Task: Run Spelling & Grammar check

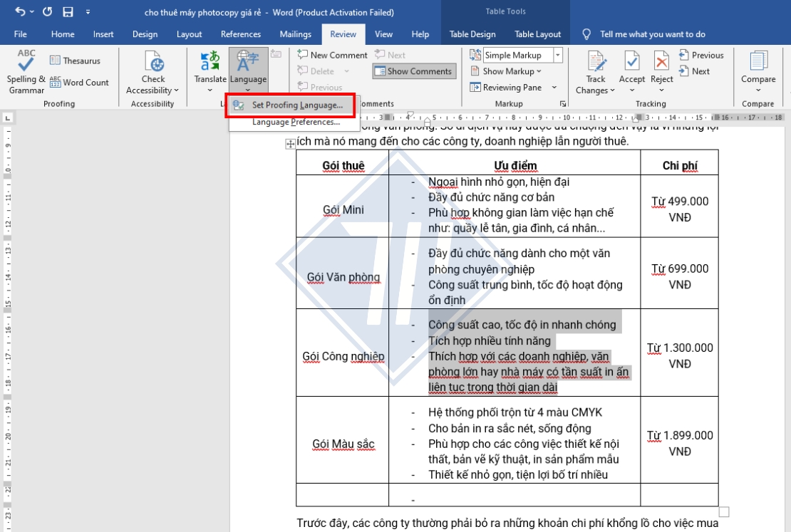Action: click(26, 72)
